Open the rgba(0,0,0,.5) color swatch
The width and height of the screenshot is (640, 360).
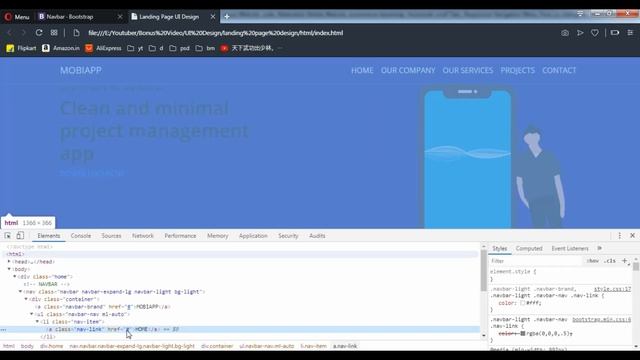click(523, 333)
